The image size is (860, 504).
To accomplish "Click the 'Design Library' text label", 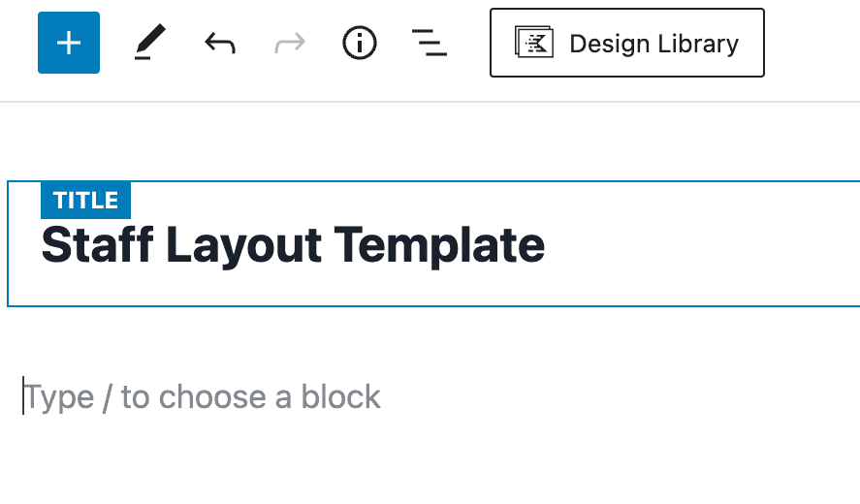I will tap(653, 44).
